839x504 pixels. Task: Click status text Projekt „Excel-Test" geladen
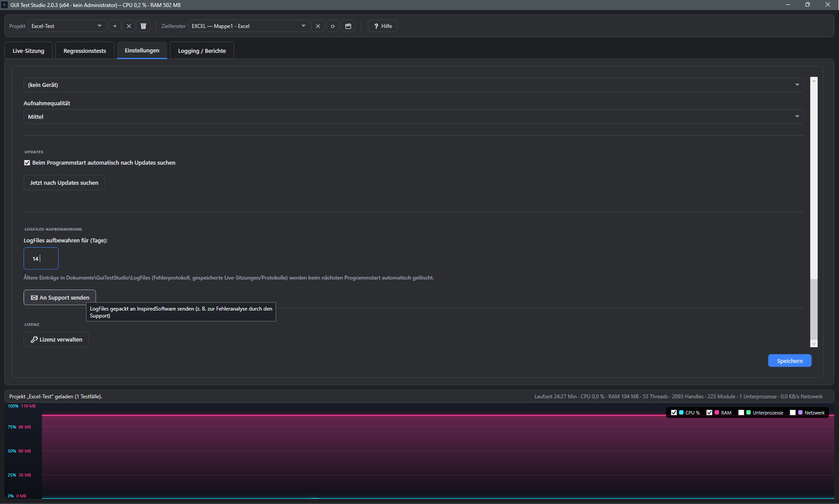[55, 397]
